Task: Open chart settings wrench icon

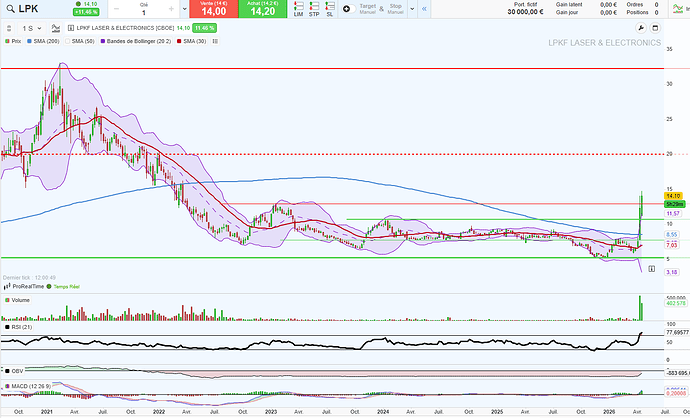Action: [641, 28]
